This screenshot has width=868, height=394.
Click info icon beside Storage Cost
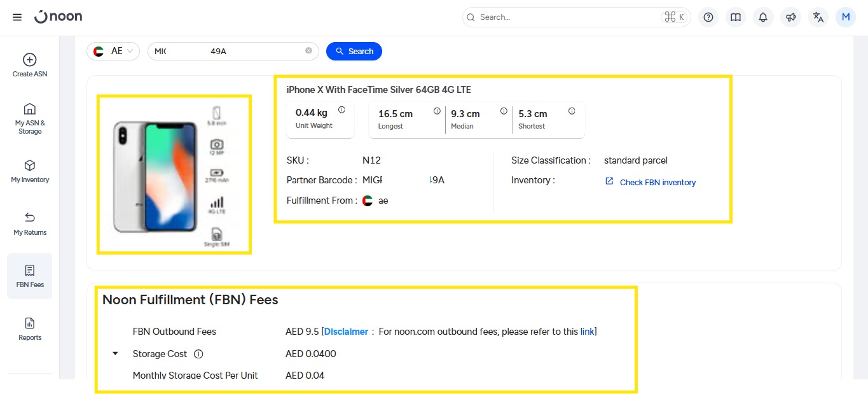pyautogui.click(x=198, y=354)
